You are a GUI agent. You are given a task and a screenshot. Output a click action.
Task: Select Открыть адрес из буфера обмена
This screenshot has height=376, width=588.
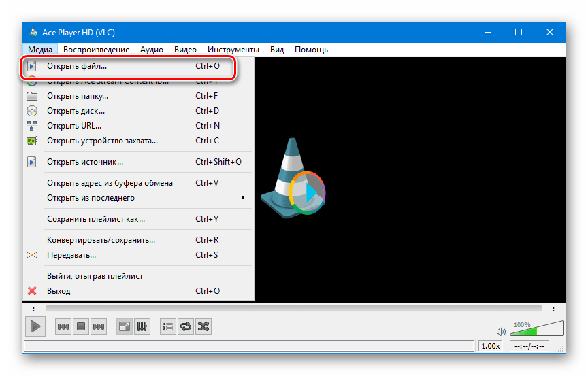(x=138, y=183)
